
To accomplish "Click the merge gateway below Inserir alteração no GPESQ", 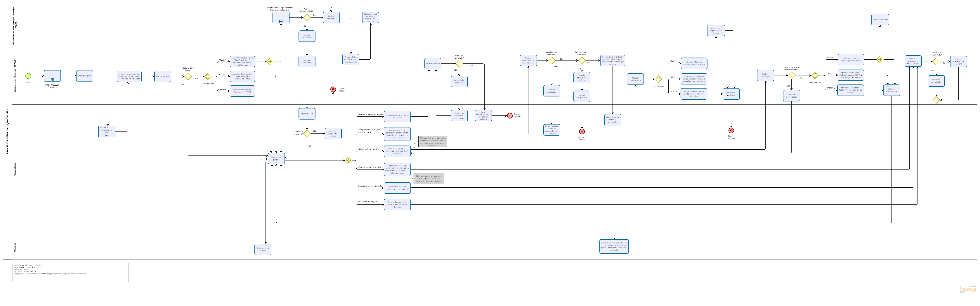I will point(936,100).
